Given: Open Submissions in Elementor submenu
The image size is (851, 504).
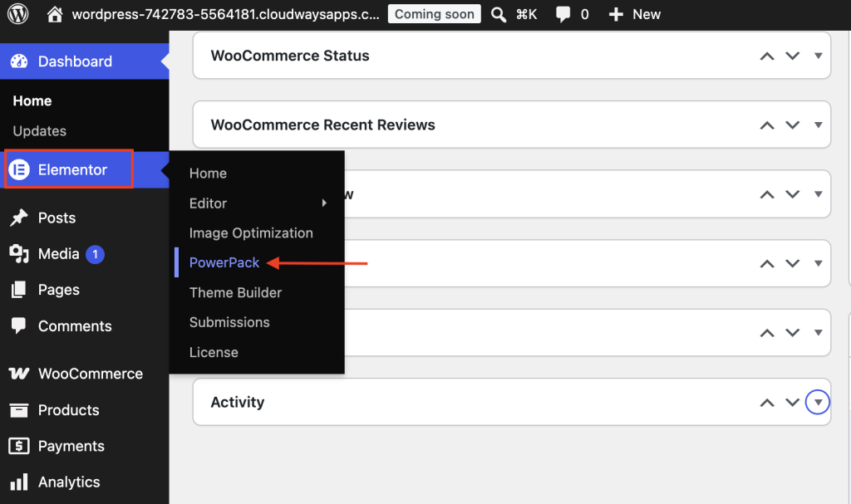Looking at the screenshot, I should click(229, 322).
